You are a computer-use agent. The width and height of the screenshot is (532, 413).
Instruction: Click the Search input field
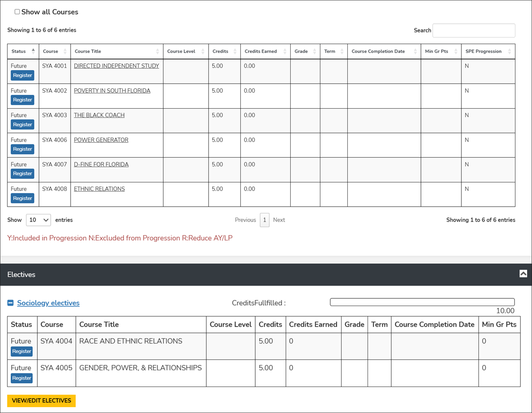474,30
